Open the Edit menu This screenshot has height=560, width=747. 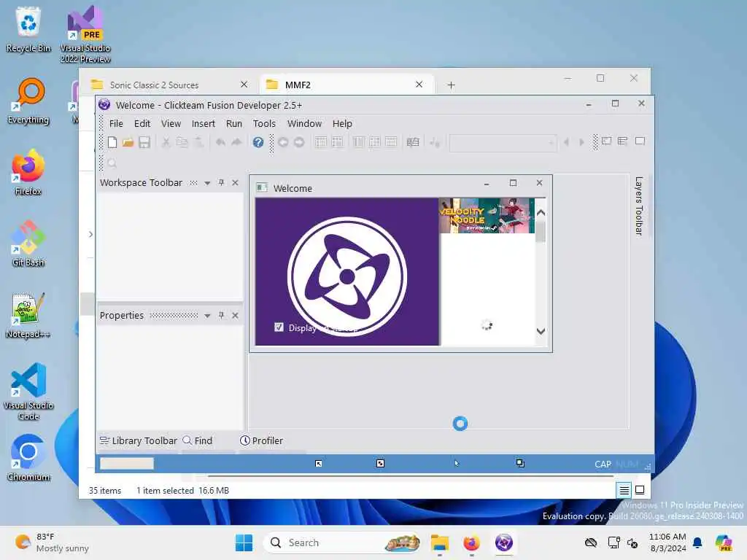coord(142,123)
